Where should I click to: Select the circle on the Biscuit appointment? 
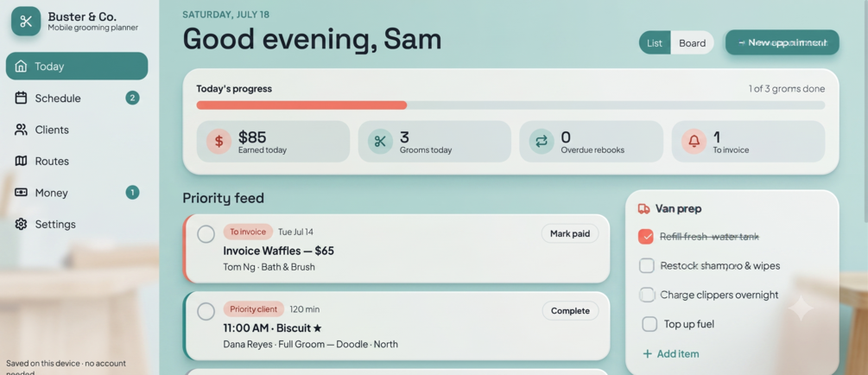(206, 311)
